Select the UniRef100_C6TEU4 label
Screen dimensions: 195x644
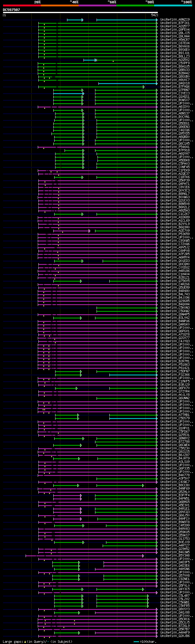point(175,43)
